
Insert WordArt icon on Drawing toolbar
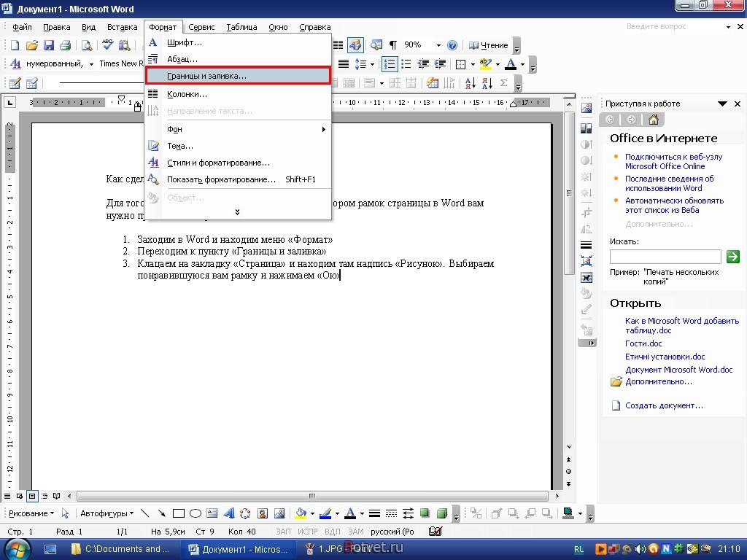coord(228,513)
